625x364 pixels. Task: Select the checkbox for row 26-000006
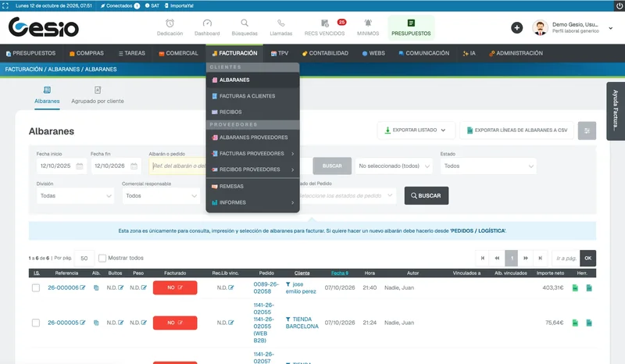tap(36, 288)
